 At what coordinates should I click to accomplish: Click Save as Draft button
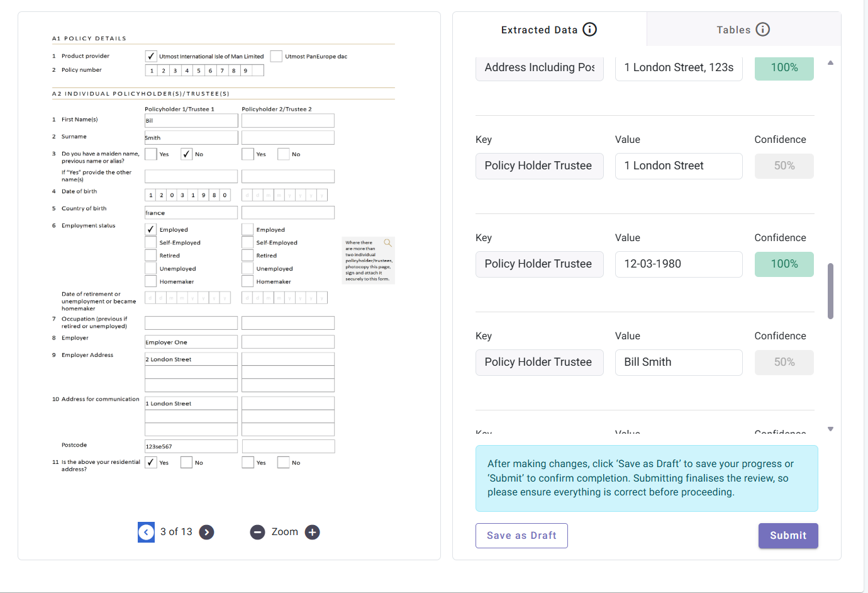tap(521, 536)
